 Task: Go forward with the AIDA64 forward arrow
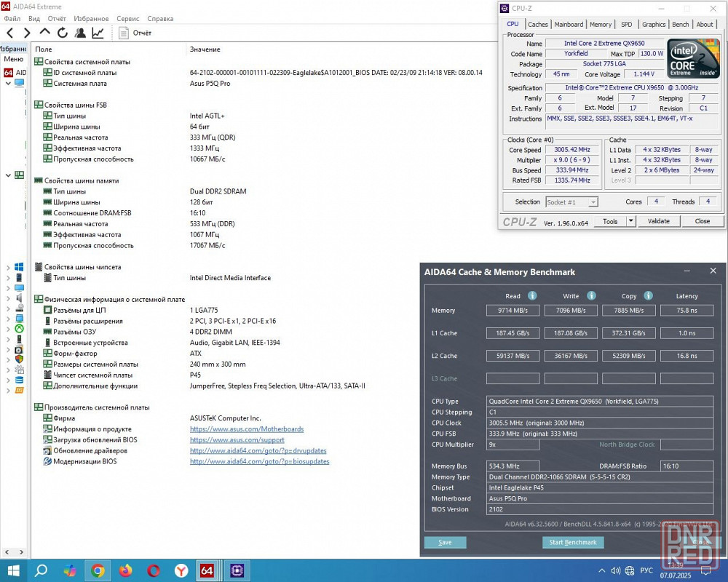[27, 33]
